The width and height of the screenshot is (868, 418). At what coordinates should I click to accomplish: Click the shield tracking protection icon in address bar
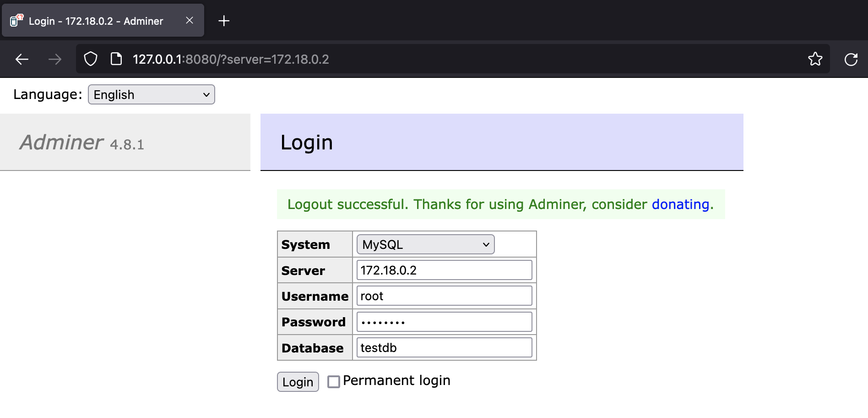91,59
